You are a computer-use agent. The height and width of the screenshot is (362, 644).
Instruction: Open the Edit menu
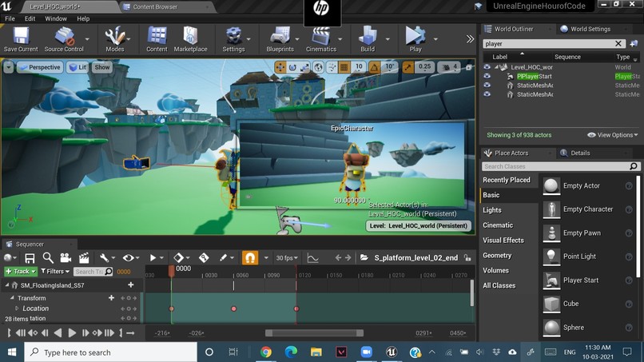[30, 18]
